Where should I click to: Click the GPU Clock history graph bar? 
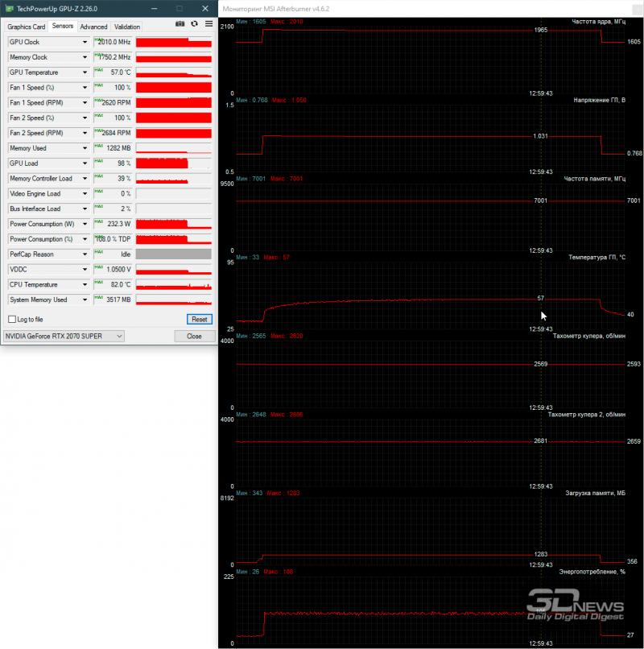[x=174, y=42]
